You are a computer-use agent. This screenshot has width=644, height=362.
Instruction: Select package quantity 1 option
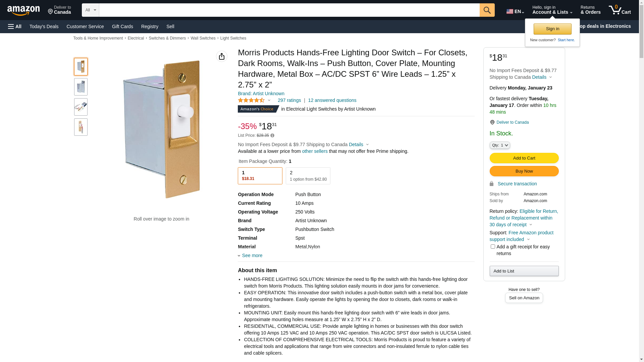pos(260,176)
